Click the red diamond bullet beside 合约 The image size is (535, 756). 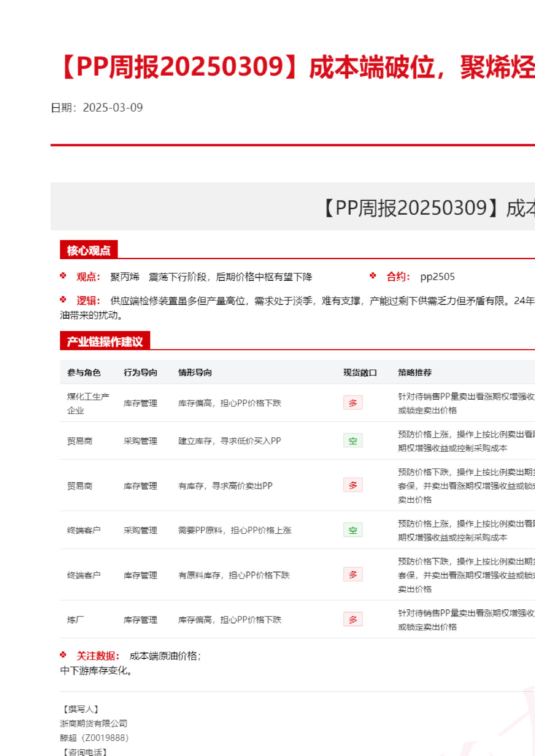coord(373,276)
